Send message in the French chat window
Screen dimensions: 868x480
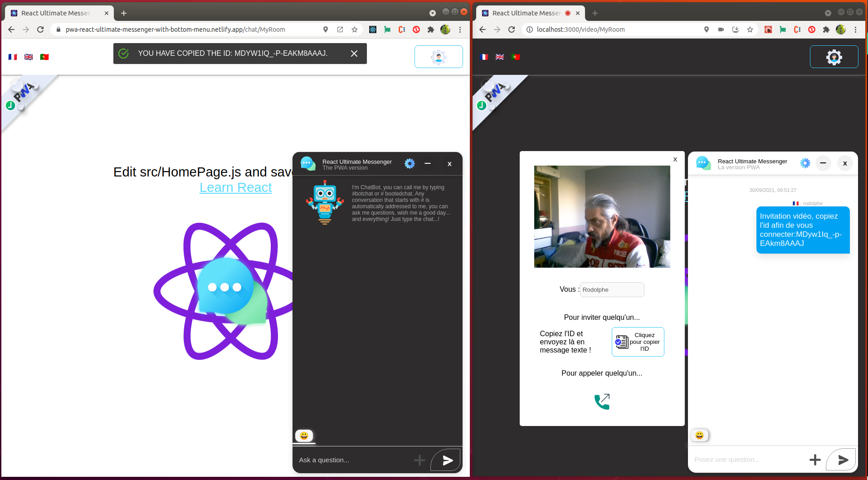click(x=842, y=460)
